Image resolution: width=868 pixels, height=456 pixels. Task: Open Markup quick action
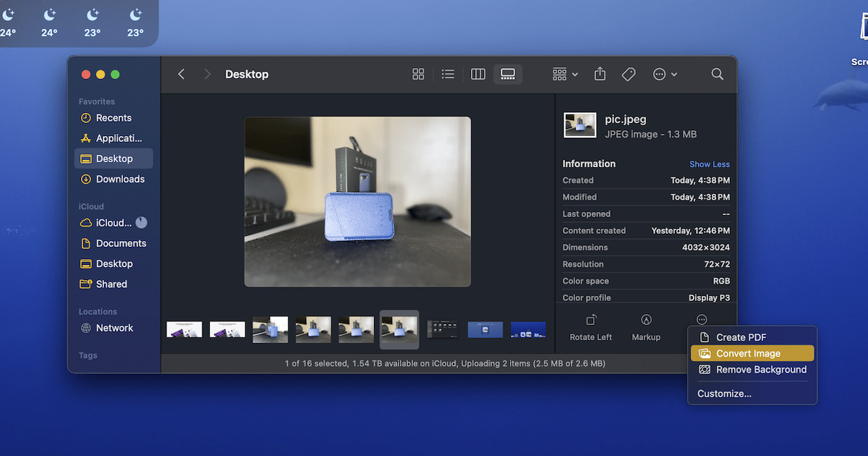point(646,326)
